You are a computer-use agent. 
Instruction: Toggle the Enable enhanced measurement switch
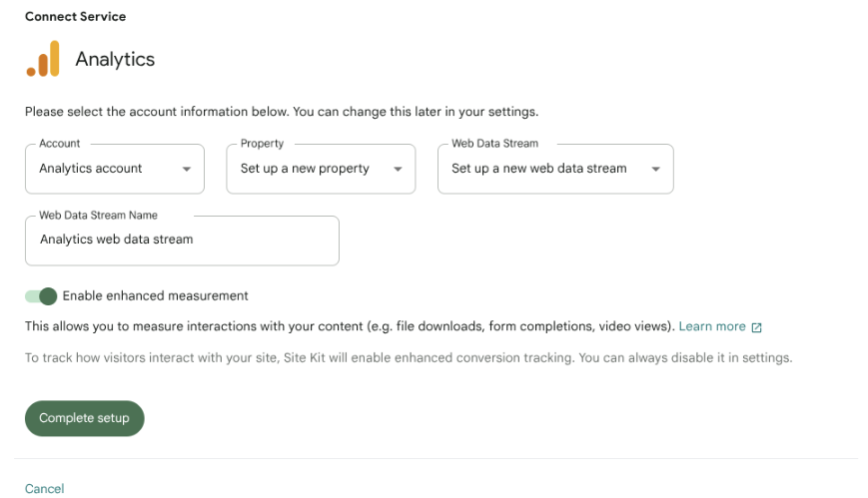(41, 296)
